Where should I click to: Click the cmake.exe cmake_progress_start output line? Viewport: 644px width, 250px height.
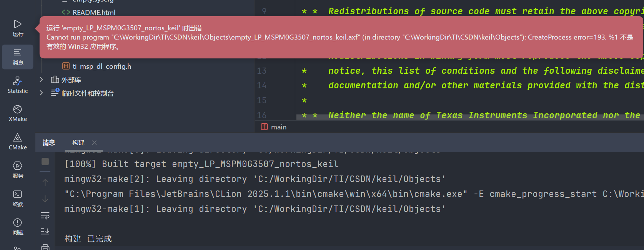click(x=354, y=194)
